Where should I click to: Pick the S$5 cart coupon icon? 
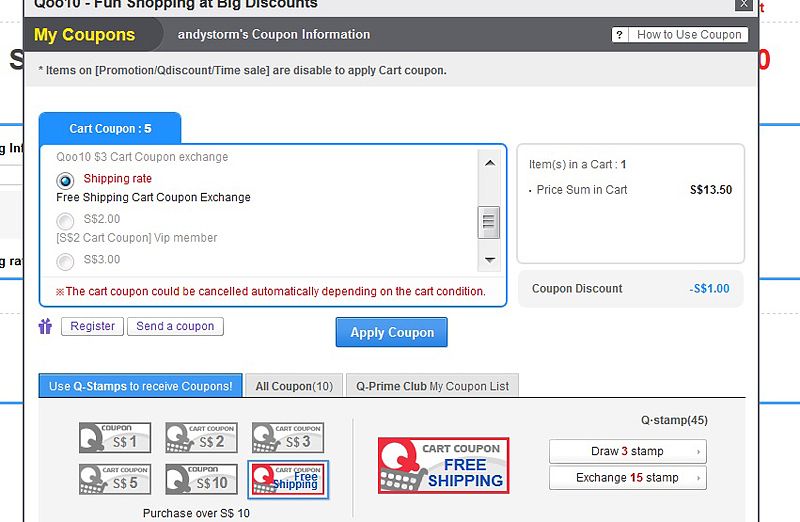pos(115,479)
